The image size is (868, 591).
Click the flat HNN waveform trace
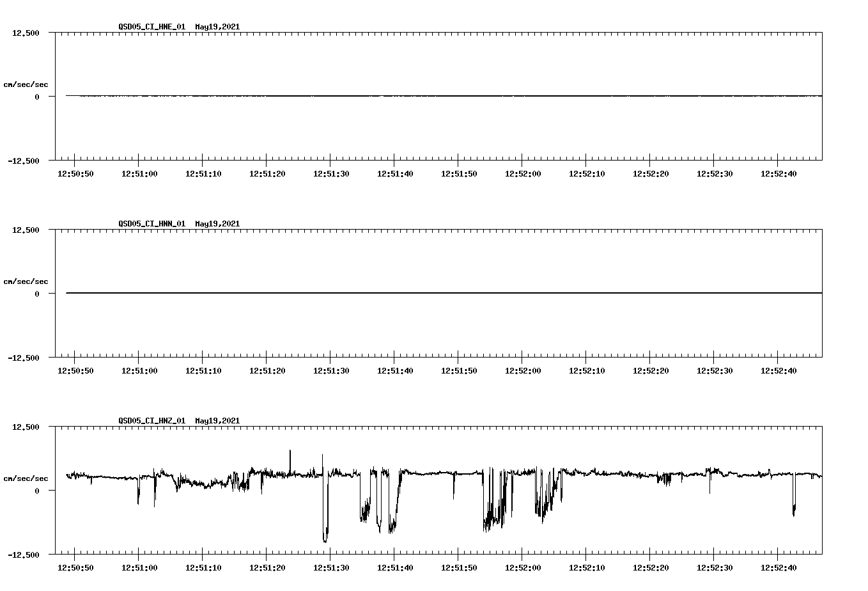pos(384,294)
